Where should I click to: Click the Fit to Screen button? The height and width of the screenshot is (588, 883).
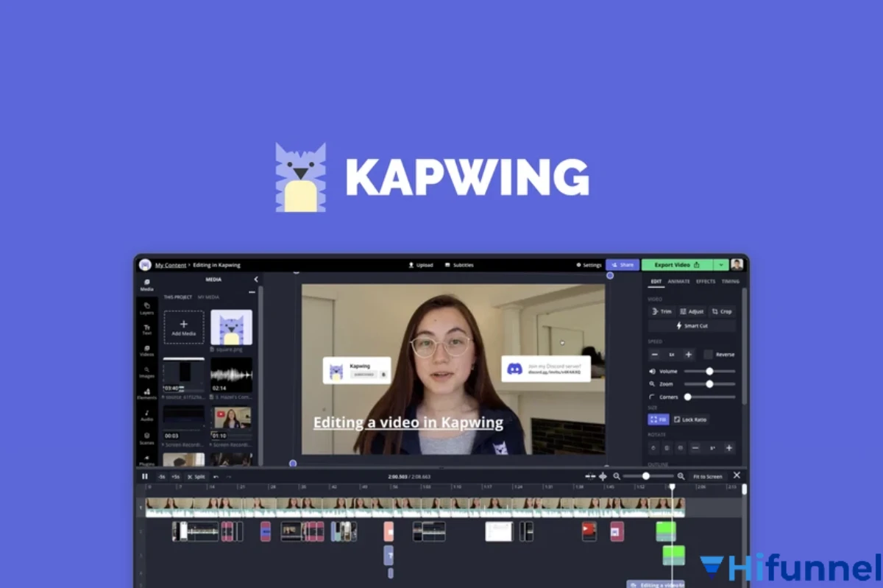[708, 477]
